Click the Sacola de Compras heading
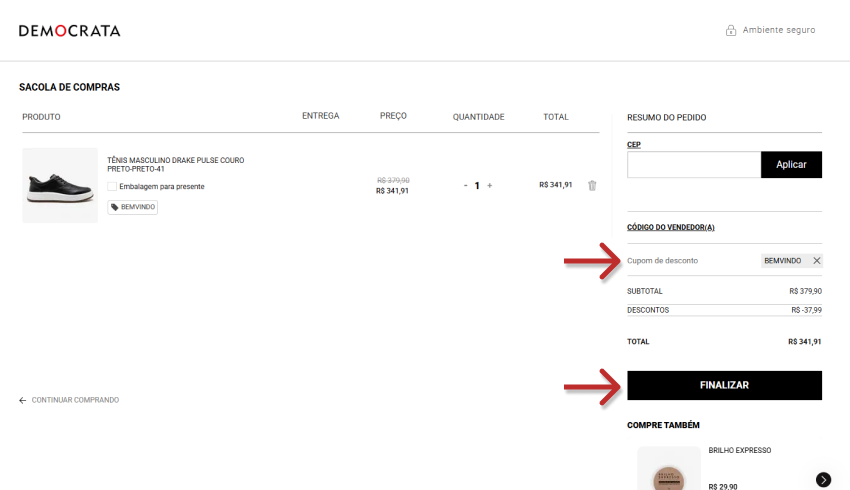850x490 pixels. click(x=69, y=87)
